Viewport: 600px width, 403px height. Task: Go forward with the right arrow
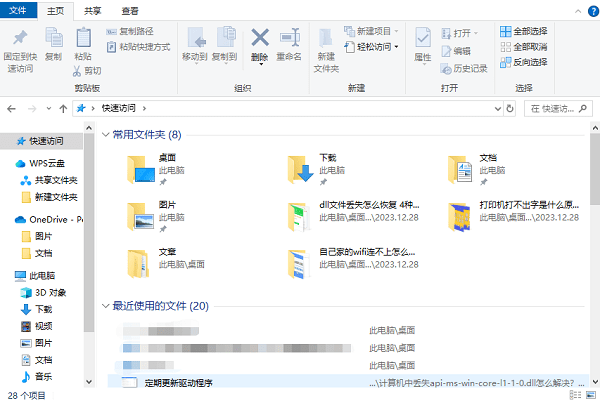[32, 109]
